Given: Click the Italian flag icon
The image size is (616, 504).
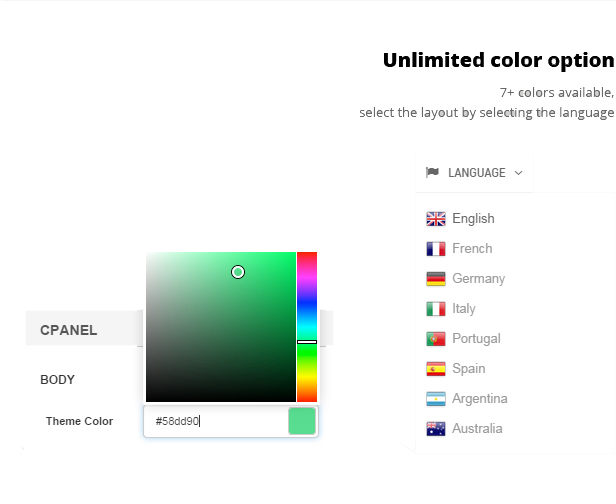Looking at the screenshot, I should point(436,309).
